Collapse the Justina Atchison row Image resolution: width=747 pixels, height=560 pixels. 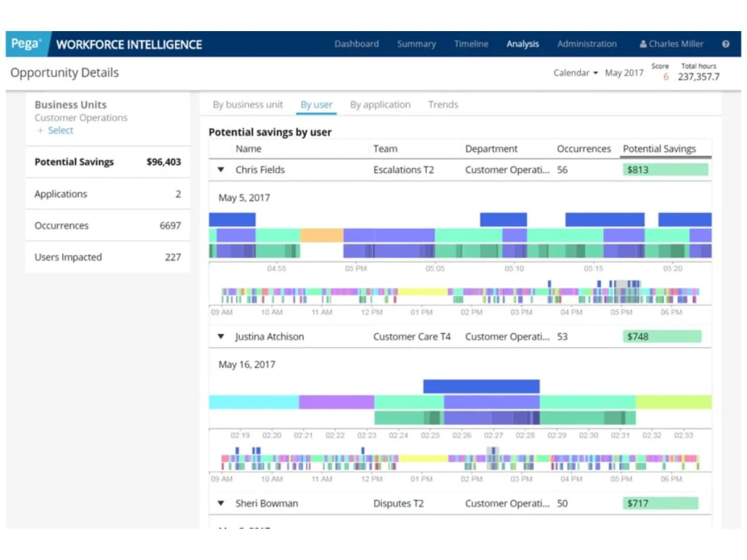221,336
